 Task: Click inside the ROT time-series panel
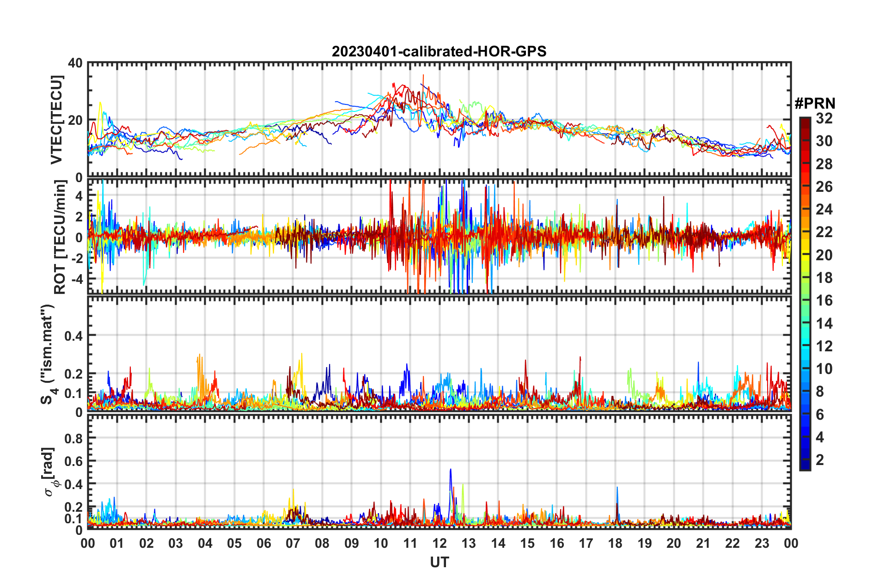tap(439, 236)
